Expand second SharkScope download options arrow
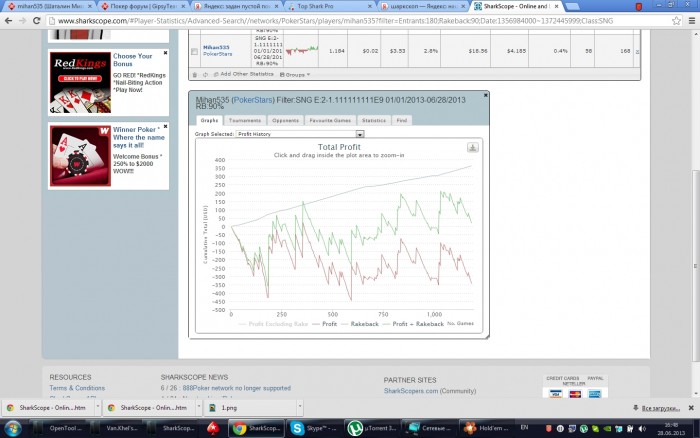Viewport: 700px width, 438px height. (199, 407)
